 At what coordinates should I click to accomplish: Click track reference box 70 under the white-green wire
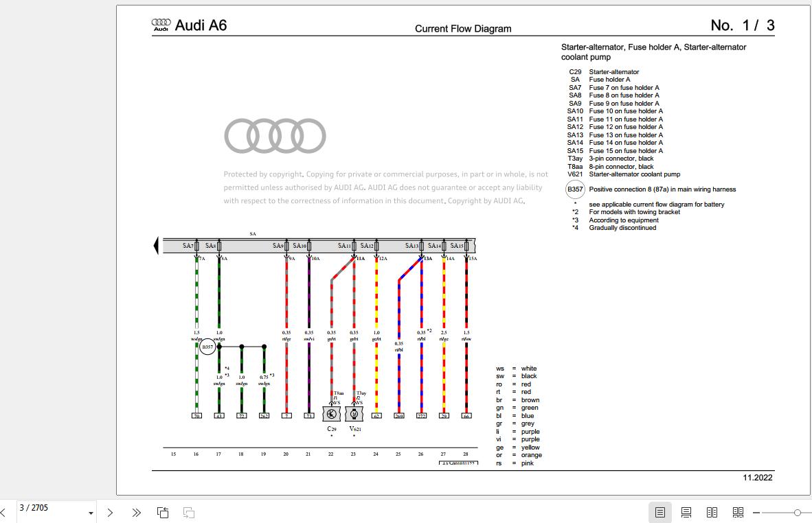pyautogui.click(x=196, y=415)
